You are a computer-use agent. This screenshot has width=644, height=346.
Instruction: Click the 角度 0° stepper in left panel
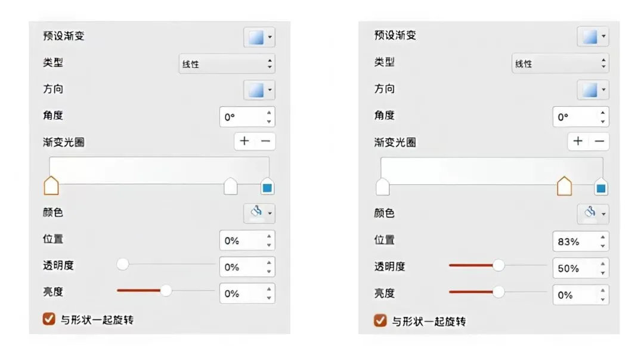coord(269,117)
